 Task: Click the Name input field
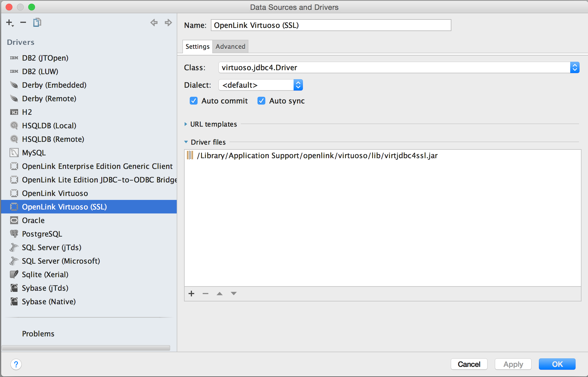pyautogui.click(x=331, y=25)
